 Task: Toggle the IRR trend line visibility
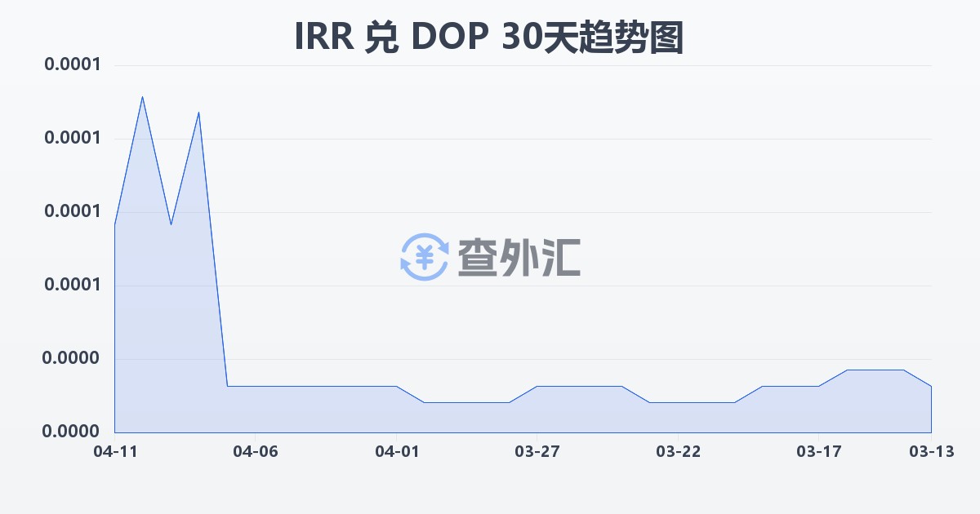(327, 384)
